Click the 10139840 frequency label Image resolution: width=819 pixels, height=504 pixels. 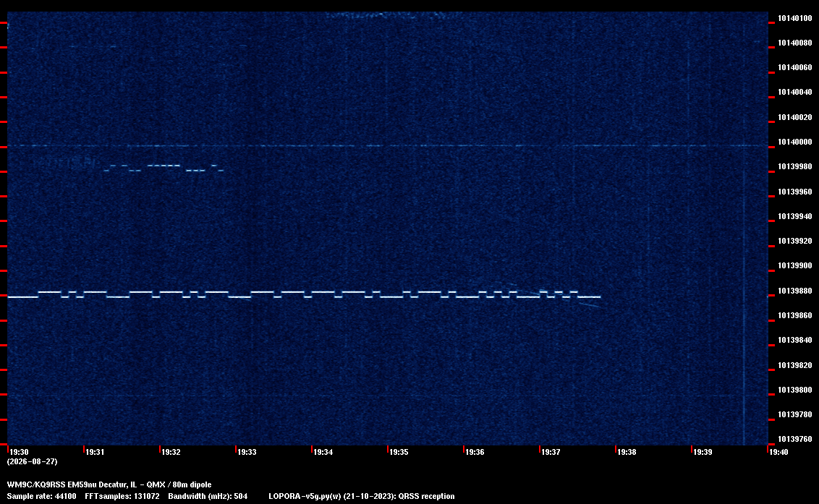pyautogui.click(x=794, y=340)
